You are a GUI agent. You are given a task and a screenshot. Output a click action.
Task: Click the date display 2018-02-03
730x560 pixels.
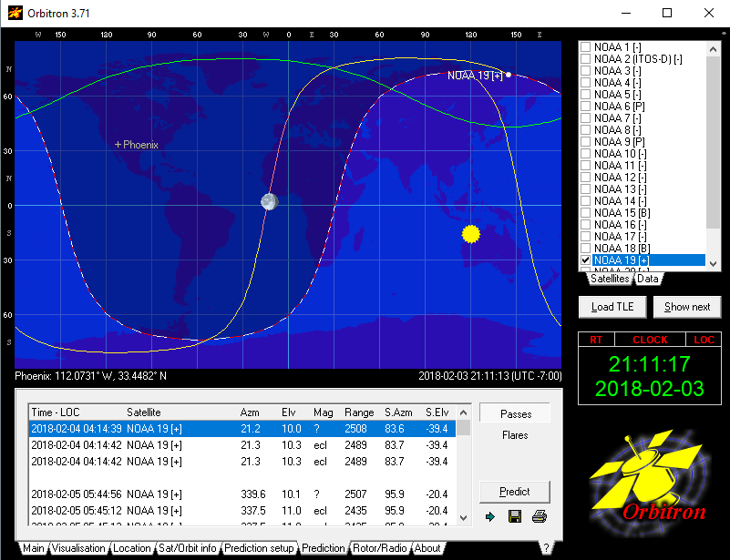(x=650, y=389)
